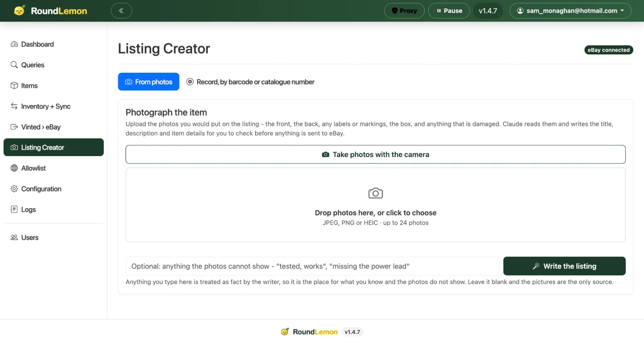Click the v1.4.7 version badge in header

tap(488, 11)
